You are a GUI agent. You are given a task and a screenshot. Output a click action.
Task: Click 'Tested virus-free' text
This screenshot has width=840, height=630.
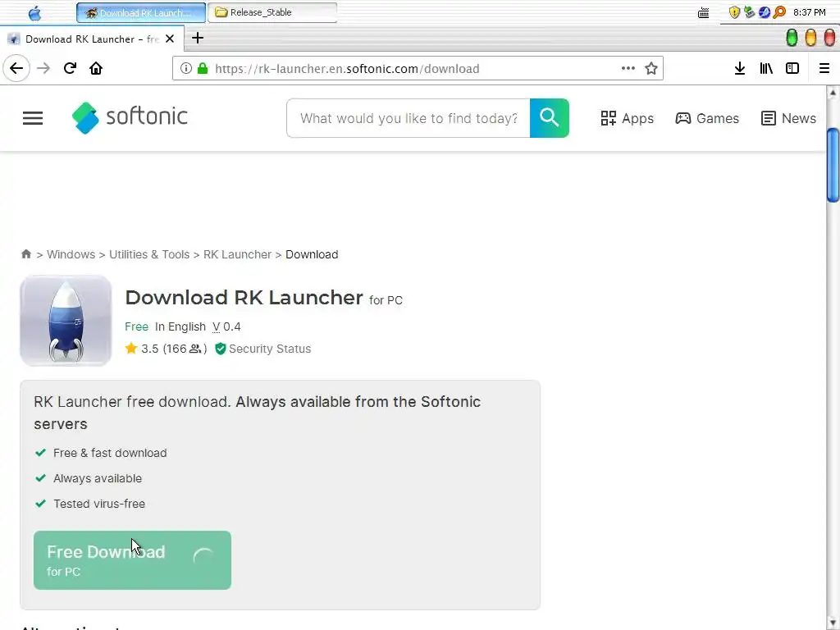99,504
